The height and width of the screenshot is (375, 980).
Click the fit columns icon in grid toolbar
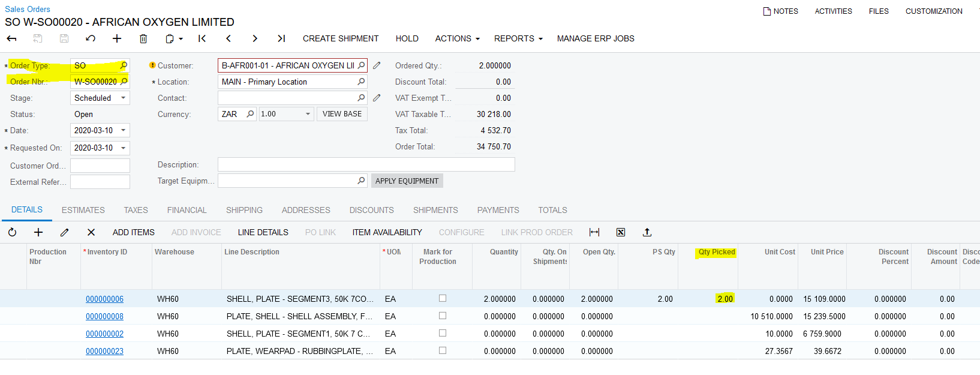click(x=594, y=232)
